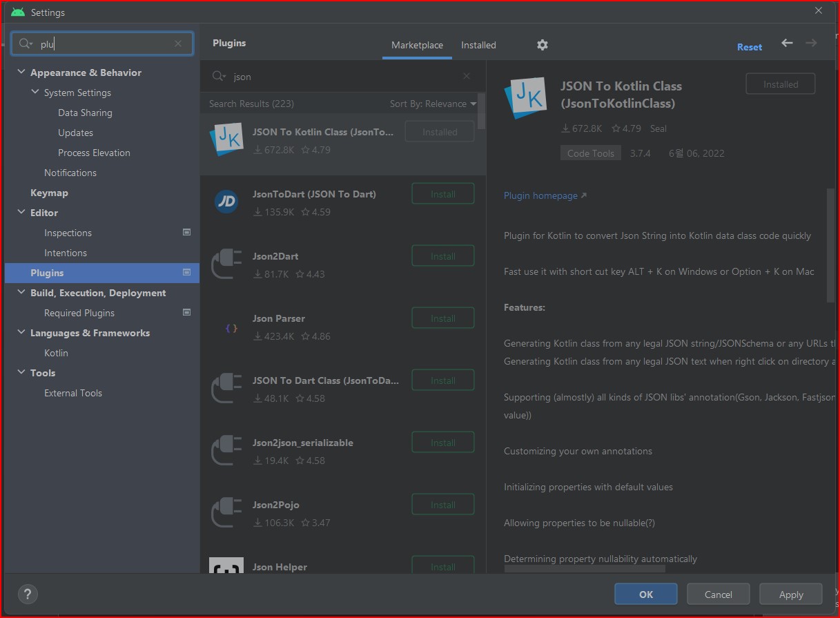Click the Seal vendor name
Image resolution: width=840 pixels, height=618 pixels.
[x=658, y=128]
